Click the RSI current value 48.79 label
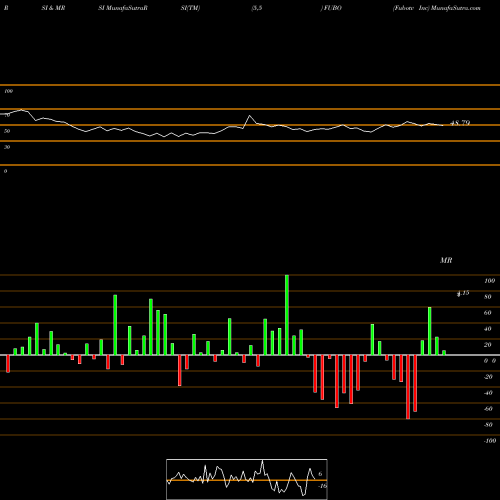 click(x=460, y=123)
